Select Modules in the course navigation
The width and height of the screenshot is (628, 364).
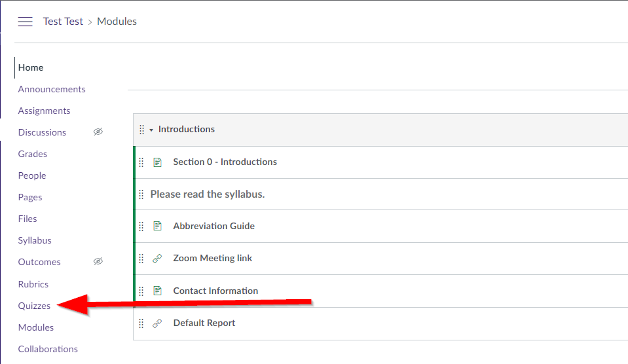pos(35,327)
